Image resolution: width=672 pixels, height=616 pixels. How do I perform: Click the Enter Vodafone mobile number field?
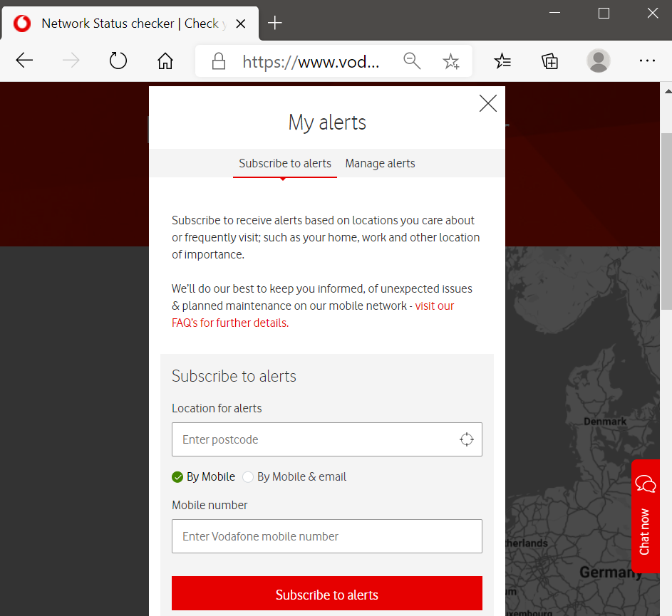326,536
